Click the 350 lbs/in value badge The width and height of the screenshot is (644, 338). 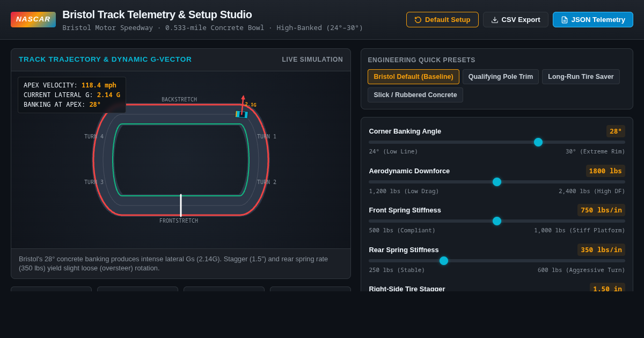coord(601,250)
